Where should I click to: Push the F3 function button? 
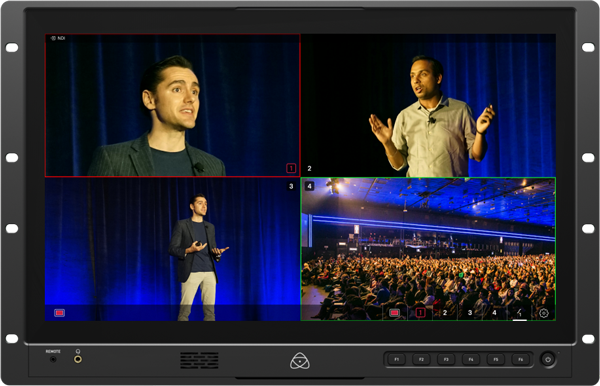(x=446, y=360)
